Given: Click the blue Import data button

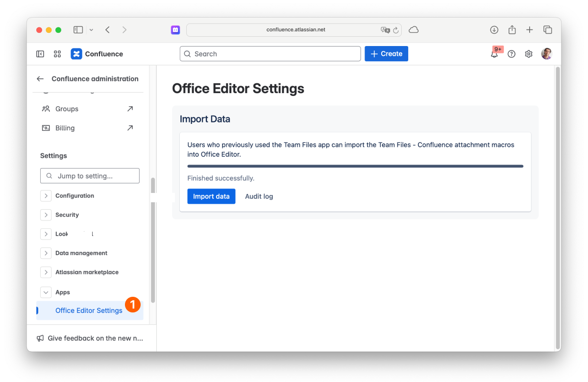Looking at the screenshot, I should click(211, 196).
